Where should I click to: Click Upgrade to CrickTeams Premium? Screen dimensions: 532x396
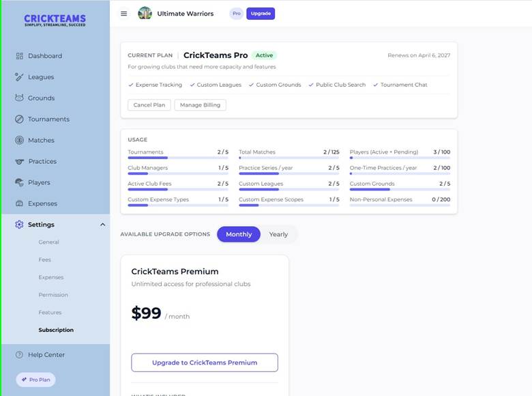(205, 363)
